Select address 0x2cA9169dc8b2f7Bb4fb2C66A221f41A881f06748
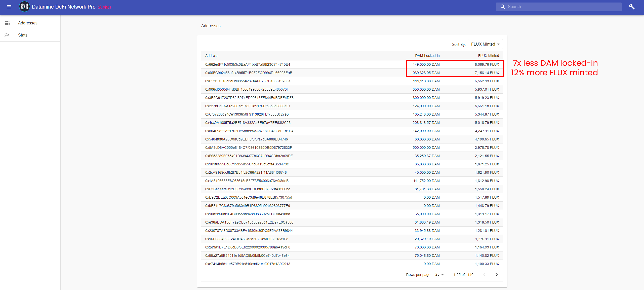The width and height of the screenshot is (644, 290). click(246, 172)
